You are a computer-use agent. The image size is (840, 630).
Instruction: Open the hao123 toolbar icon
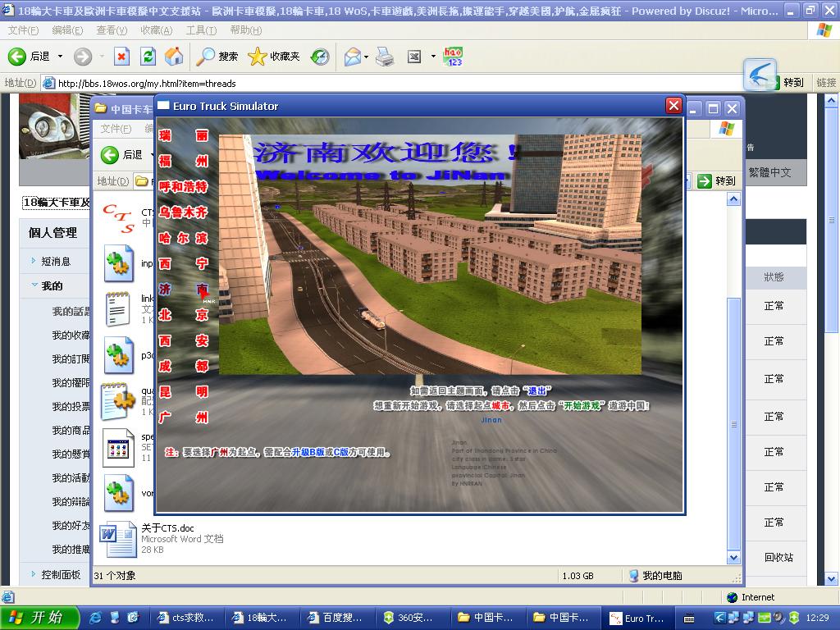coord(453,57)
